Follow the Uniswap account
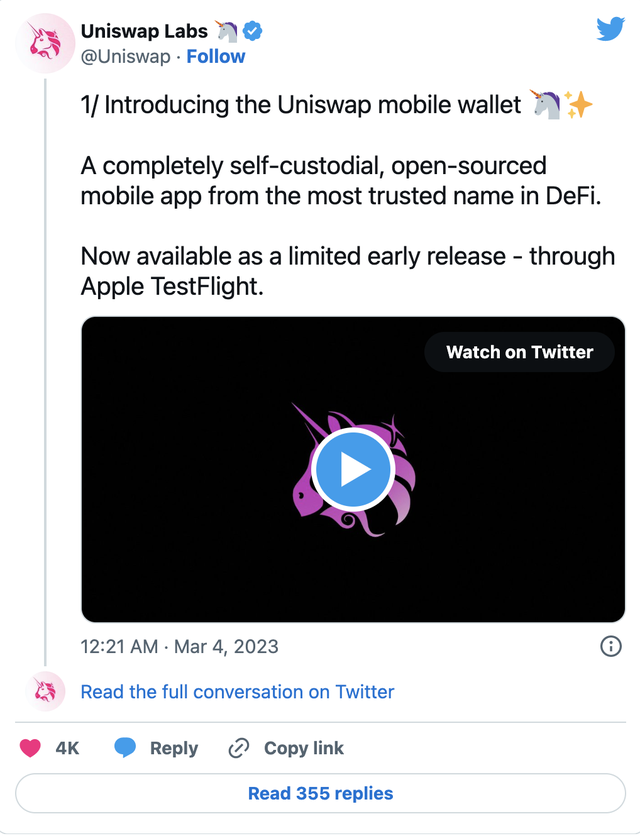This screenshot has width=640, height=836. [216, 57]
